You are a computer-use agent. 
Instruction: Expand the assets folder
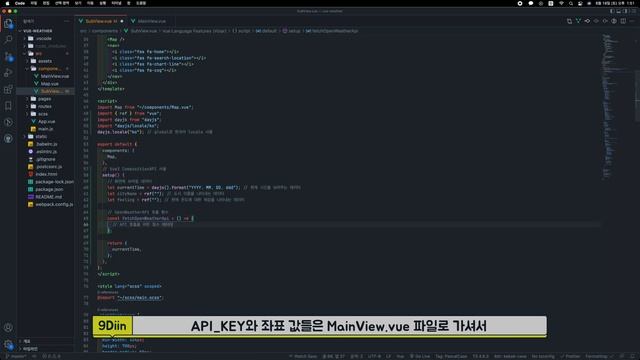point(45,61)
